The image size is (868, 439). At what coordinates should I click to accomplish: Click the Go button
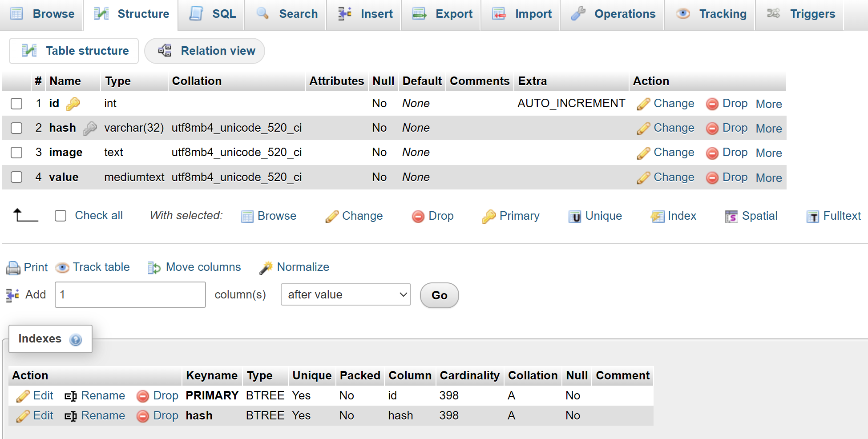click(439, 295)
